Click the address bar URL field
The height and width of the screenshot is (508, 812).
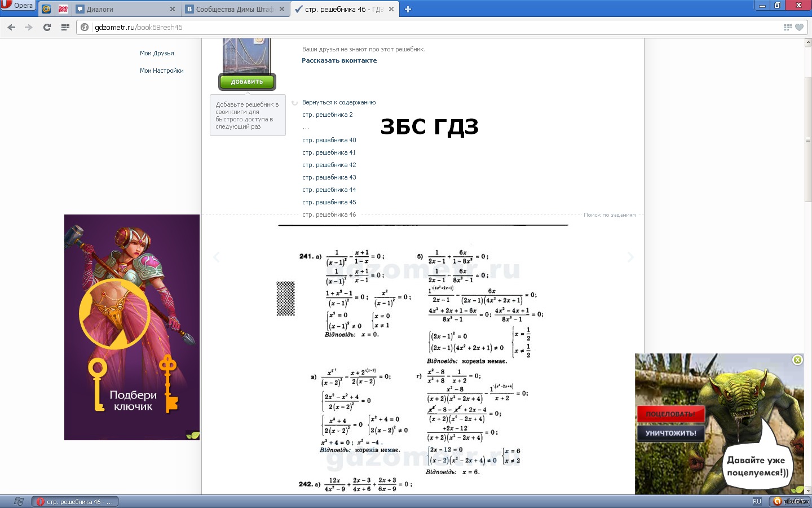click(x=395, y=27)
